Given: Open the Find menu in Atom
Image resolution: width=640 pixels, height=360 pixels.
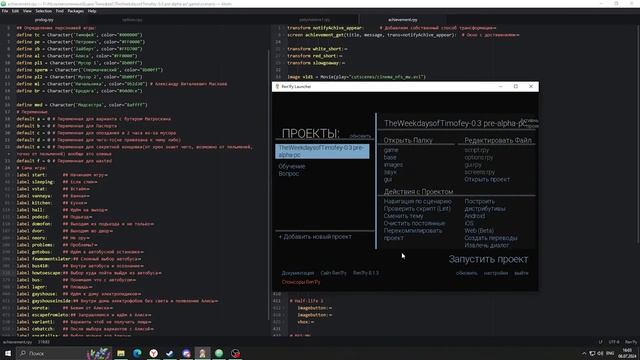Looking at the screenshot, I should pos(60,11).
